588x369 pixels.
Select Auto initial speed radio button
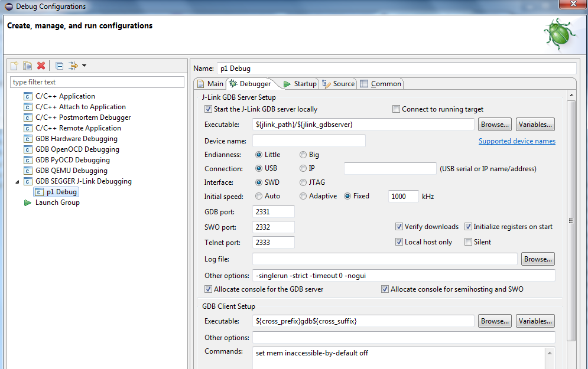click(259, 196)
